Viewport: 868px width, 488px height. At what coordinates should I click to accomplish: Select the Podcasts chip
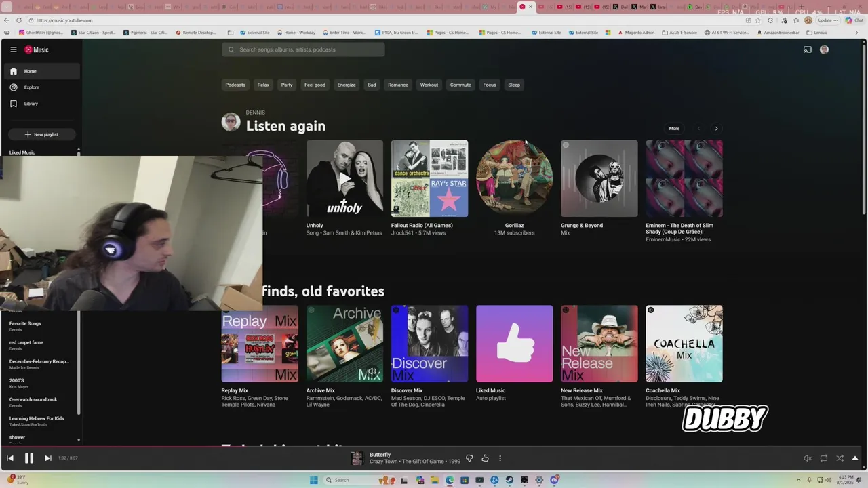point(235,85)
